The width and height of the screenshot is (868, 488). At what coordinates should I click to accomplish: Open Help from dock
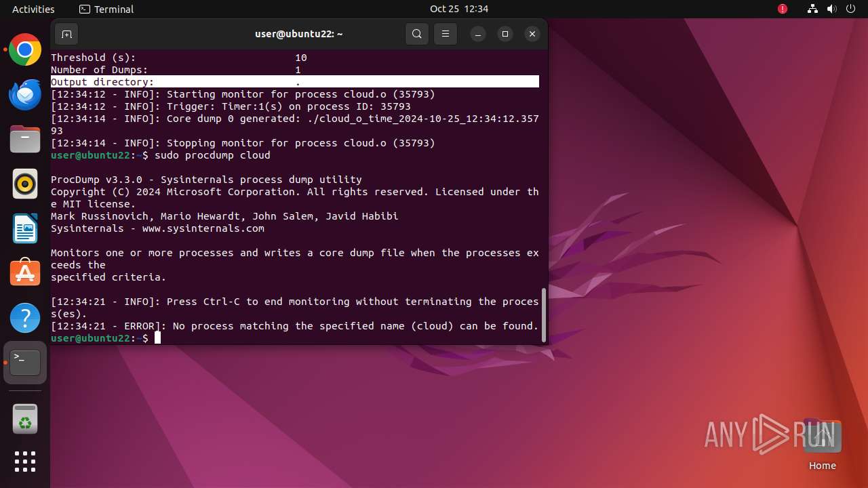[25, 318]
